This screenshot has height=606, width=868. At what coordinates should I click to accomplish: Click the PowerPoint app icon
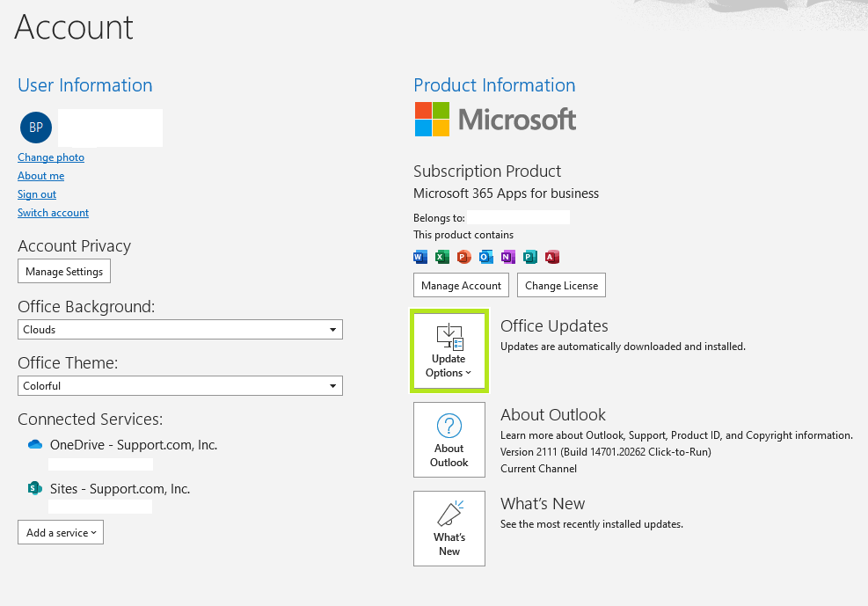(463, 257)
